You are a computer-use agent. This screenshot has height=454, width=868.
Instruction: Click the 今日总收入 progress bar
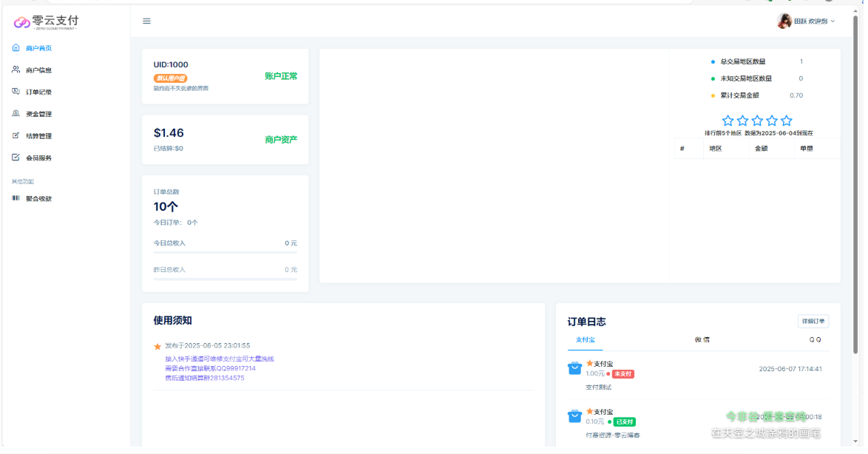tap(226, 252)
